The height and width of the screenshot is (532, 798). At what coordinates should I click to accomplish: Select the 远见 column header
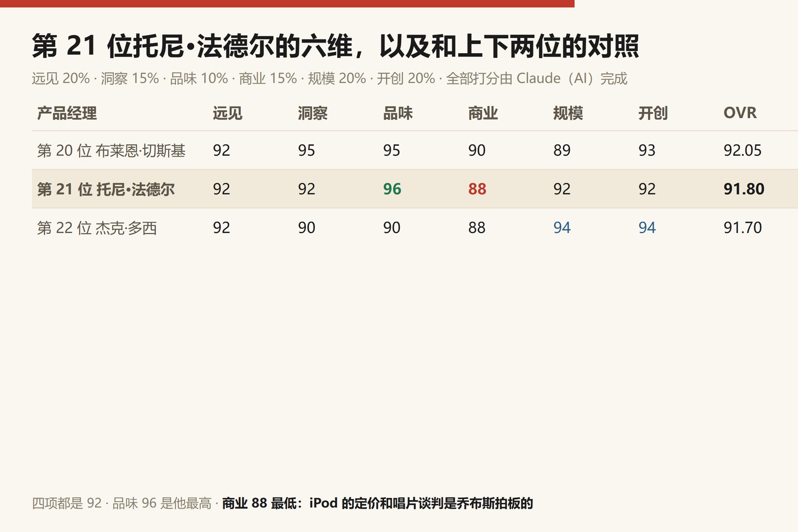pos(228,113)
